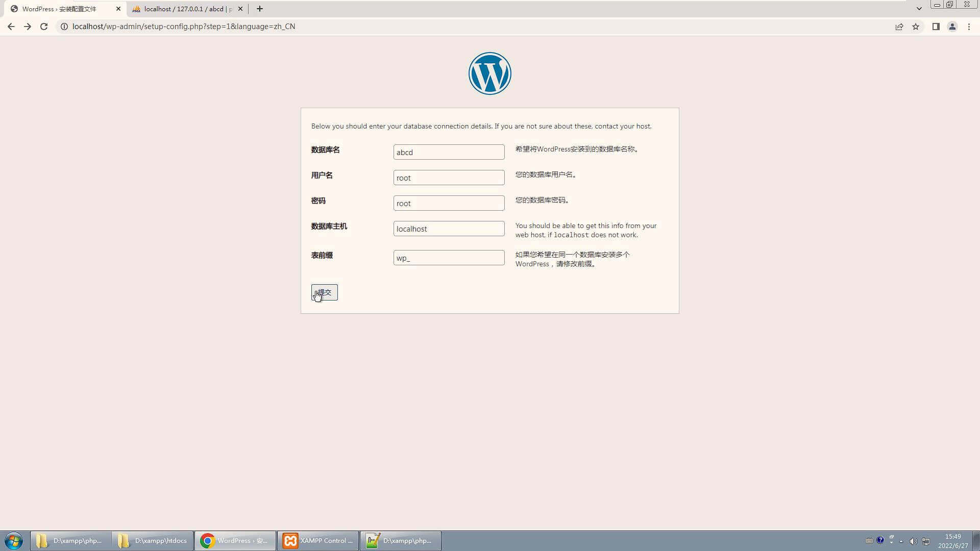Open Chrome's three-dot menu
The image size is (980, 551).
(x=969, y=27)
